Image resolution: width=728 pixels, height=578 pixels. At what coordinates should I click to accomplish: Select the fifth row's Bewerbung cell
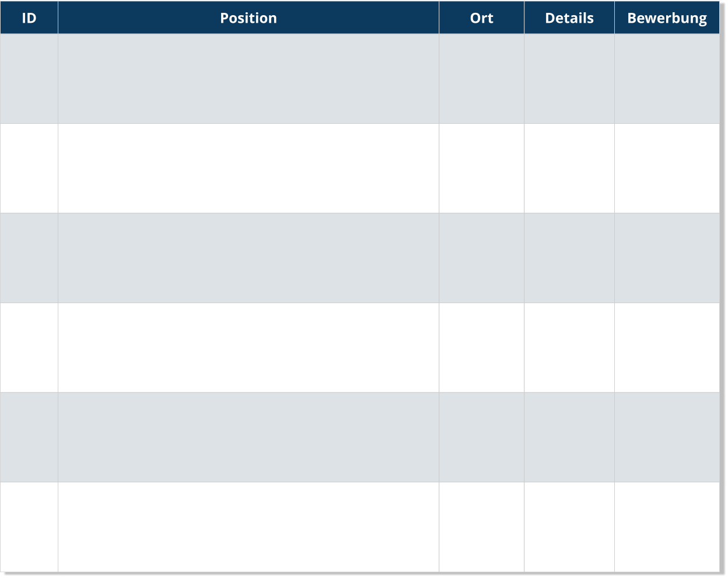click(x=667, y=437)
